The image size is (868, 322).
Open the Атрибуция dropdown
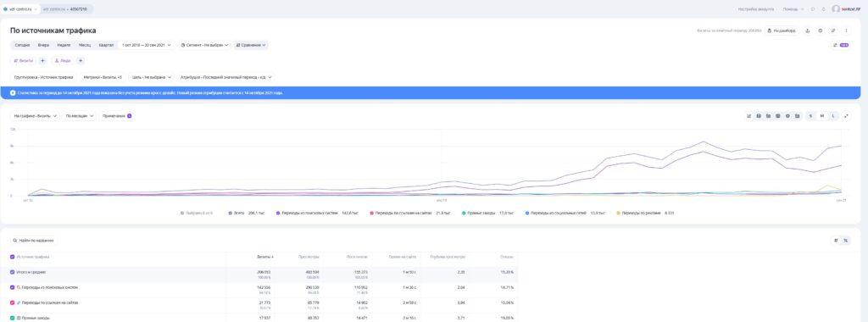[225, 77]
